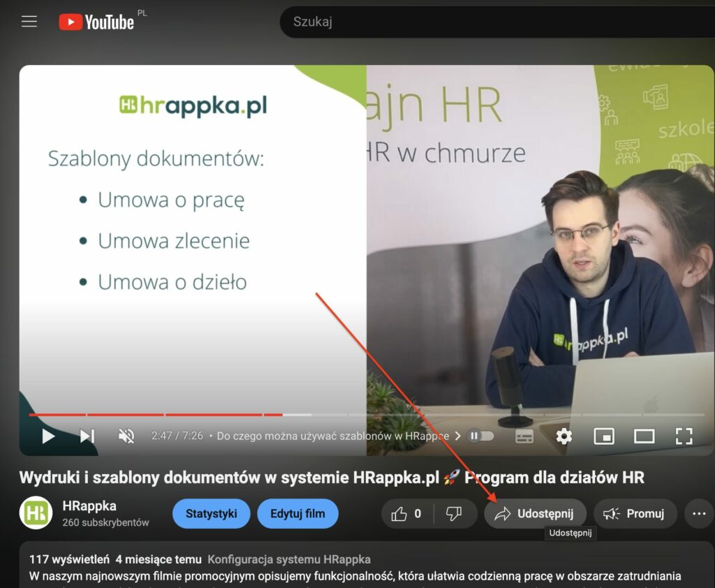This screenshot has height=588, width=715.
Task: Open the HRappka channel avatar
Action: (38, 514)
